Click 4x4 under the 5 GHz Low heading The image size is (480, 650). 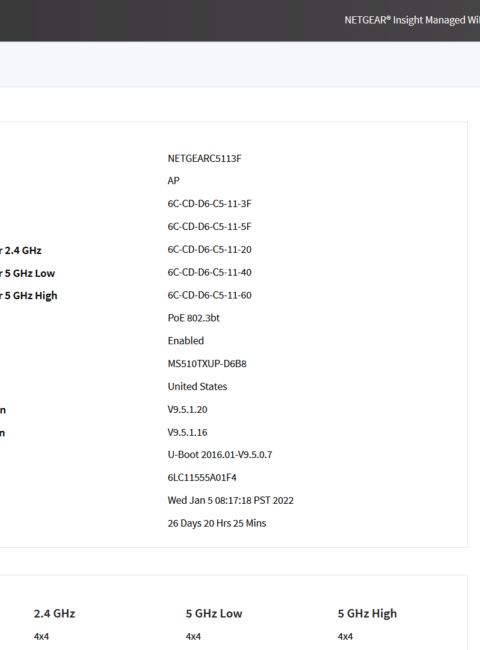pyautogui.click(x=193, y=636)
